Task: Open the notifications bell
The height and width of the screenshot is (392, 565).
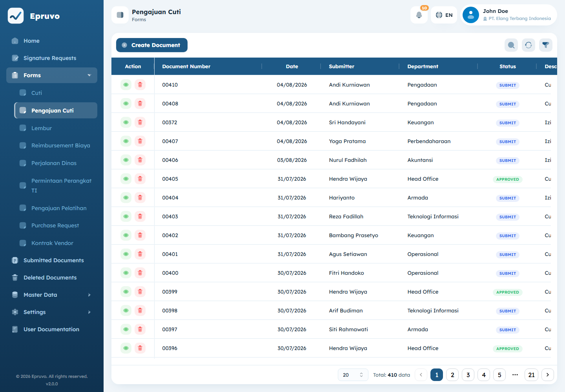Action: 419,15
